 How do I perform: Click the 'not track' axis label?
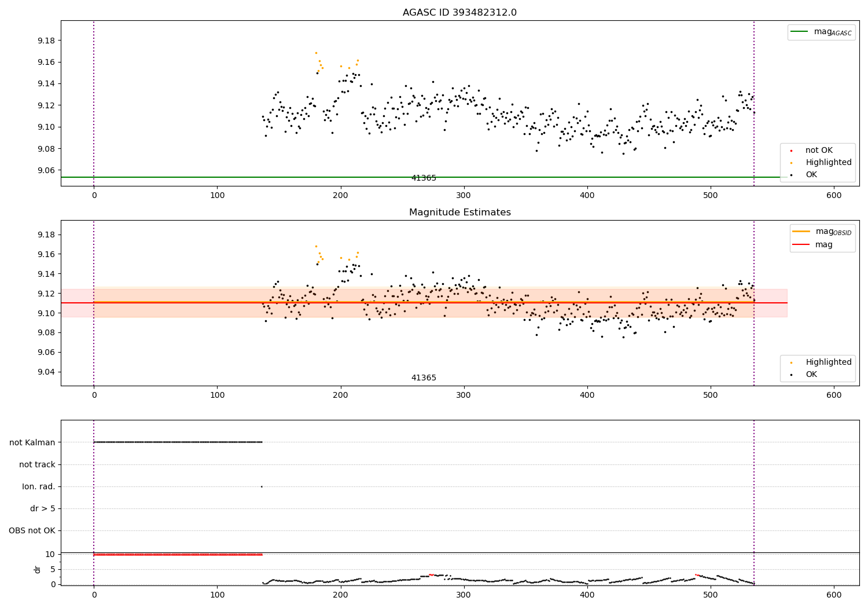(x=37, y=464)
